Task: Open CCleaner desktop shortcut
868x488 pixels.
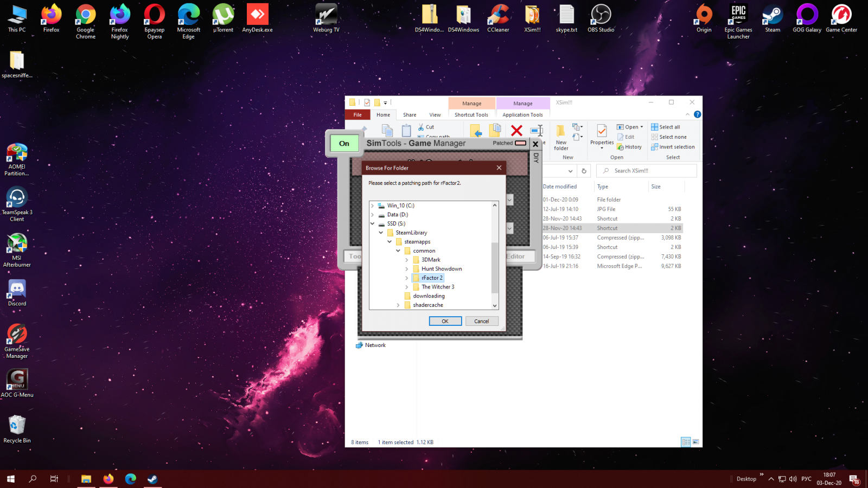Action: [x=498, y=19]
